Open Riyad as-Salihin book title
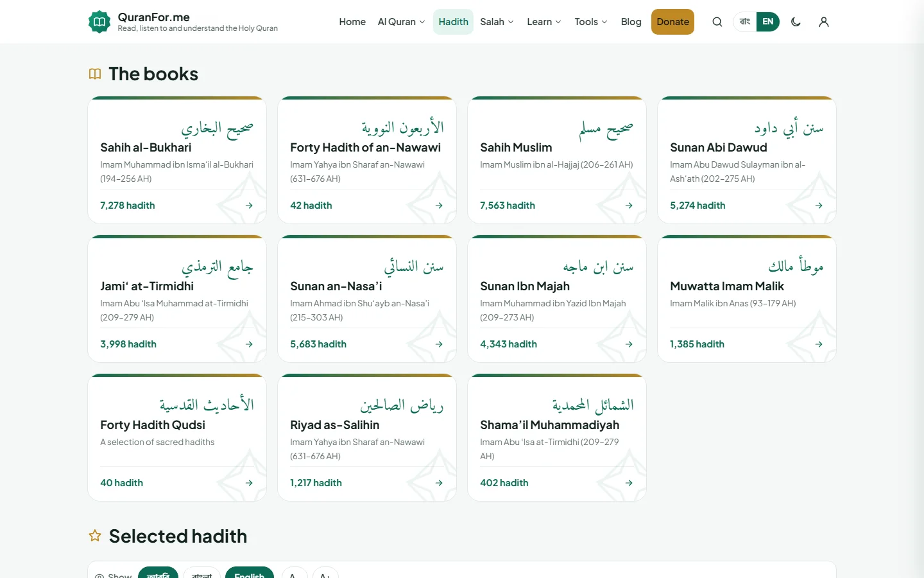The height and width of the screenshot is (578, 924). click(x=335, y=425)
